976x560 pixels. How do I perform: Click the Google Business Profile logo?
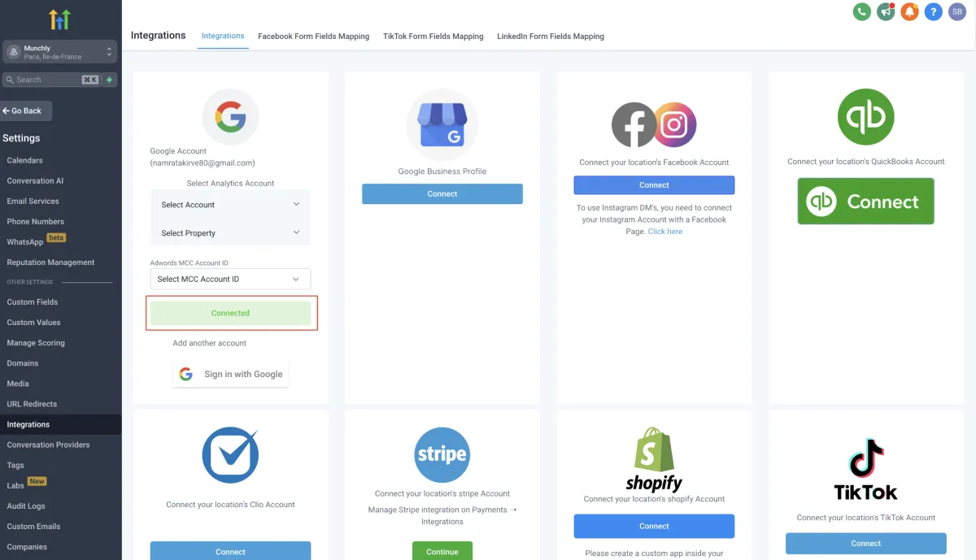pyautogui.click(x=442, y=125)
